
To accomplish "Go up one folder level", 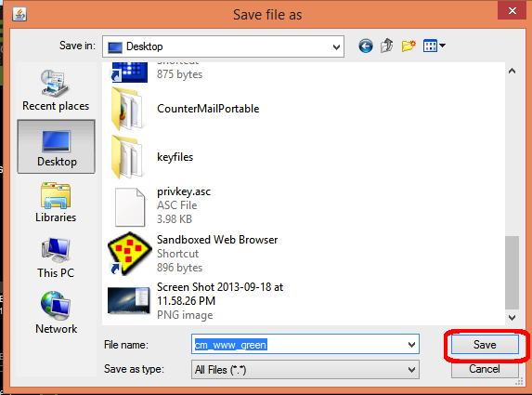I will pyautogui.click(x=387, y=46).
